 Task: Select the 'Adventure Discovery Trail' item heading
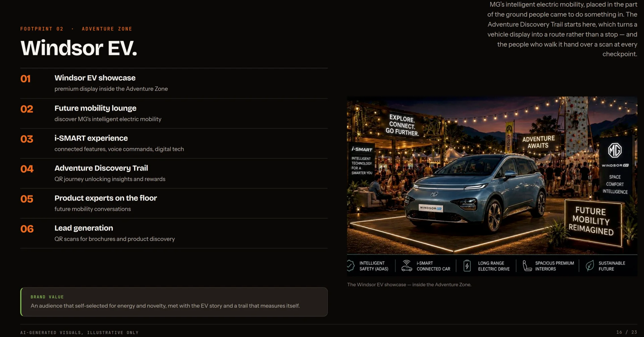click(101, 168)
